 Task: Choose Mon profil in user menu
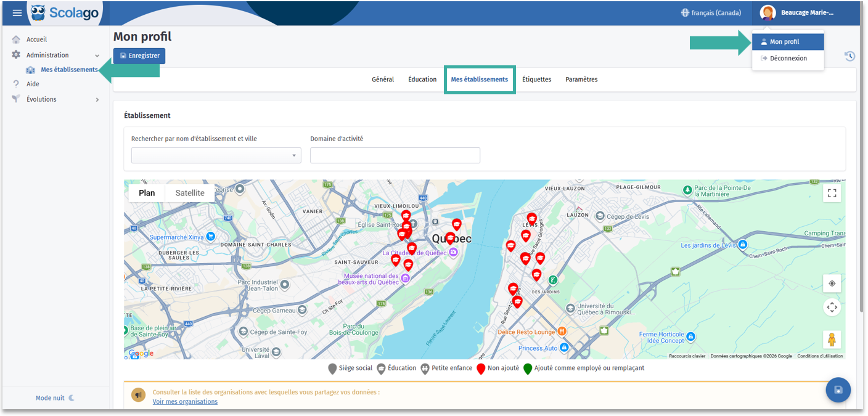pos(788,42)
